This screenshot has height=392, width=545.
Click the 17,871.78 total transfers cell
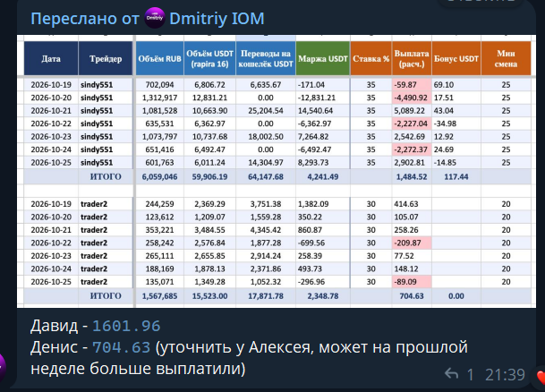266,296
